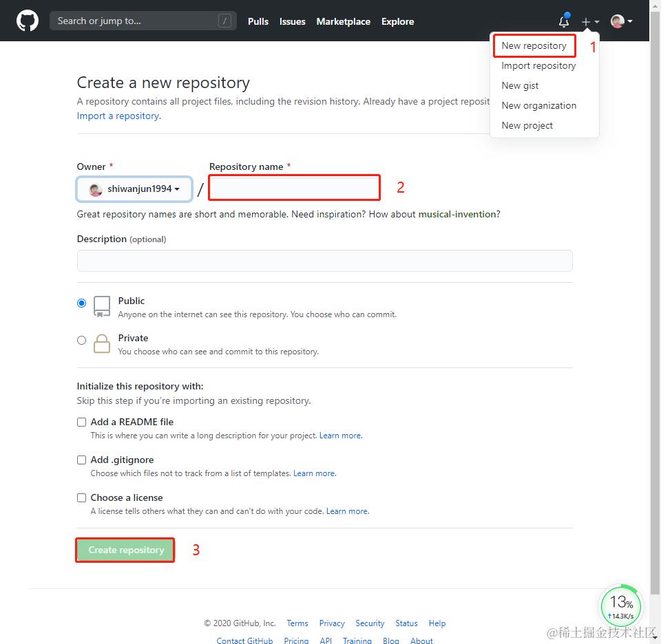Open Learn more link for license
This screenshot has width=661, height=644.
coord(347,511)
